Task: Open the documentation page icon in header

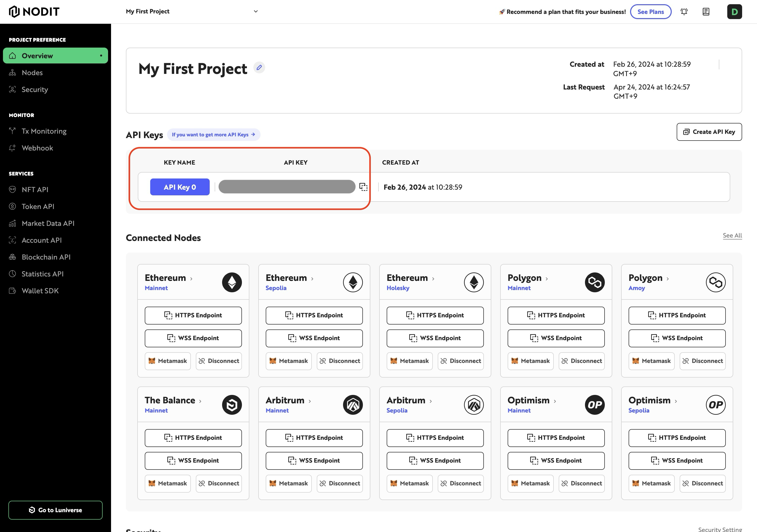Action: [x=706, y=12]
